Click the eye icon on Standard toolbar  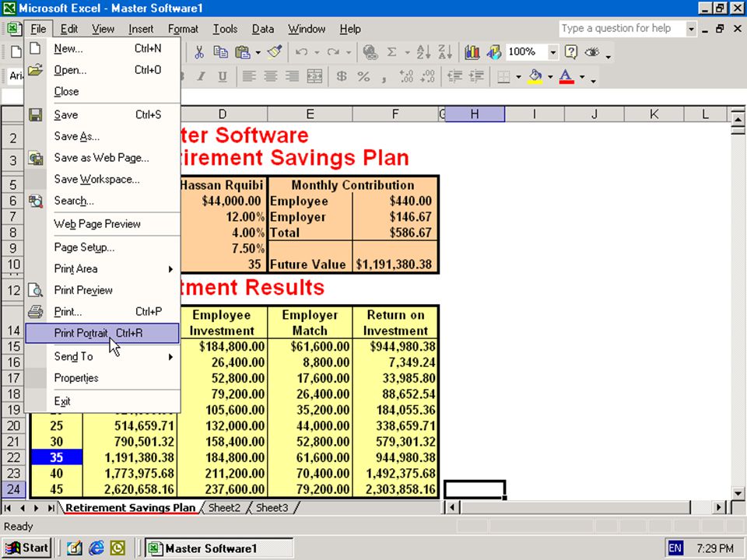(x=592, y=52)
